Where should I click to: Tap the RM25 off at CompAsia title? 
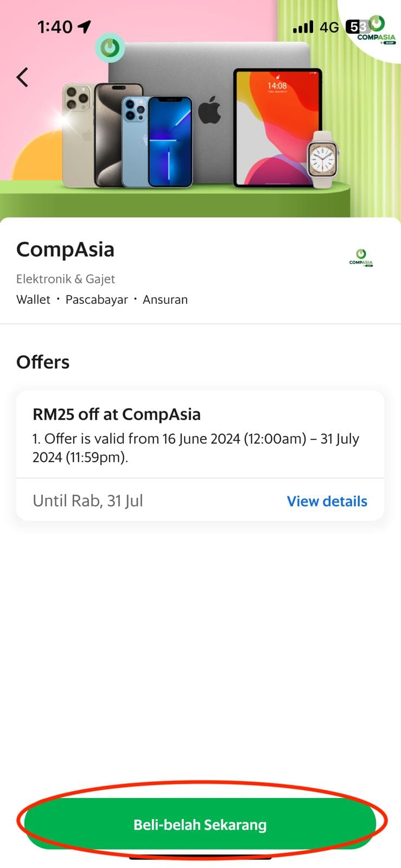pos(117,414)
